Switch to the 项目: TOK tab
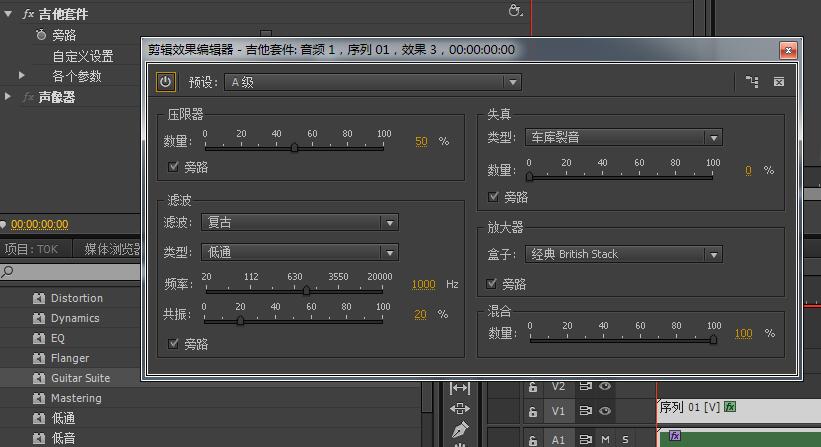This screenshot has height=447, width=821. coord(31,249)
